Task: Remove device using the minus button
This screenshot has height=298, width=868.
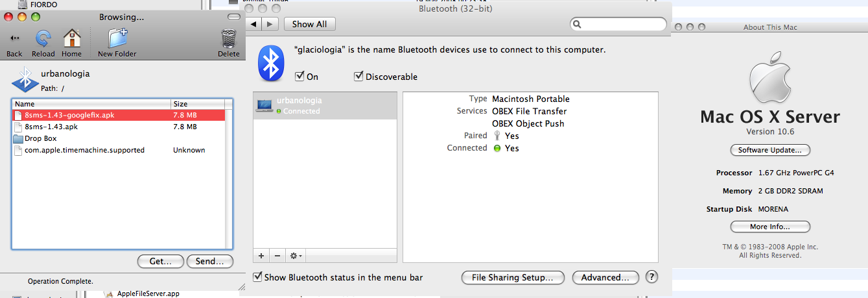Action: coord(276,256)
